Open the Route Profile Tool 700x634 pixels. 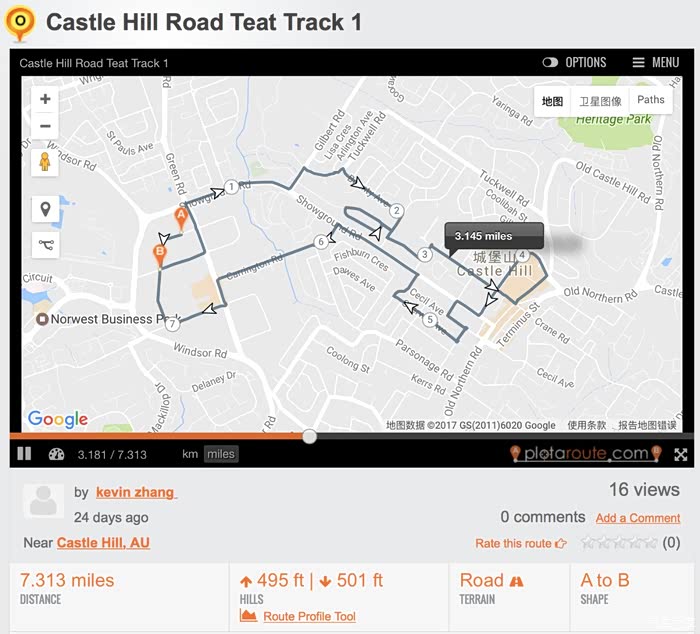click(309, 616)
